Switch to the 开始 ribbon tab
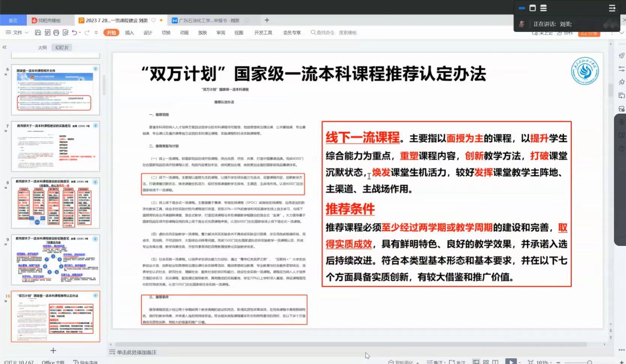Screen dimensions: 626x364 pos(111,33)
